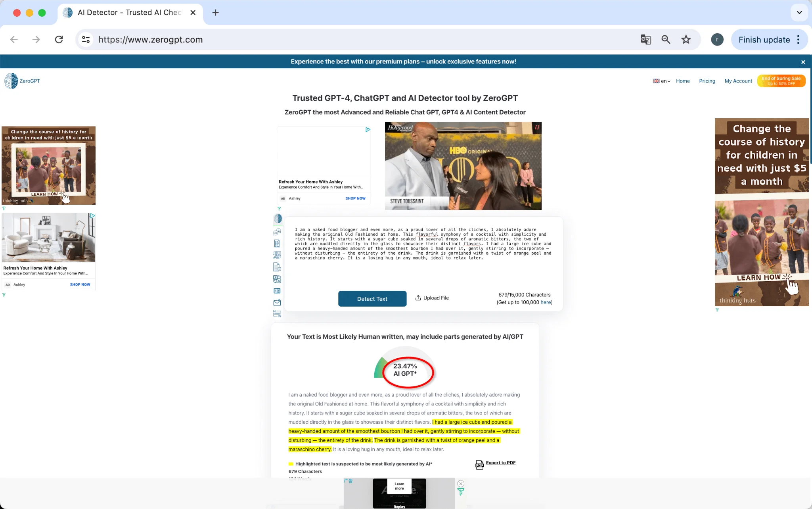Viewport: 812px width, 509px height.
Task: Click SHOP NOW on the center Ashley ad
Action: (355, 198)
